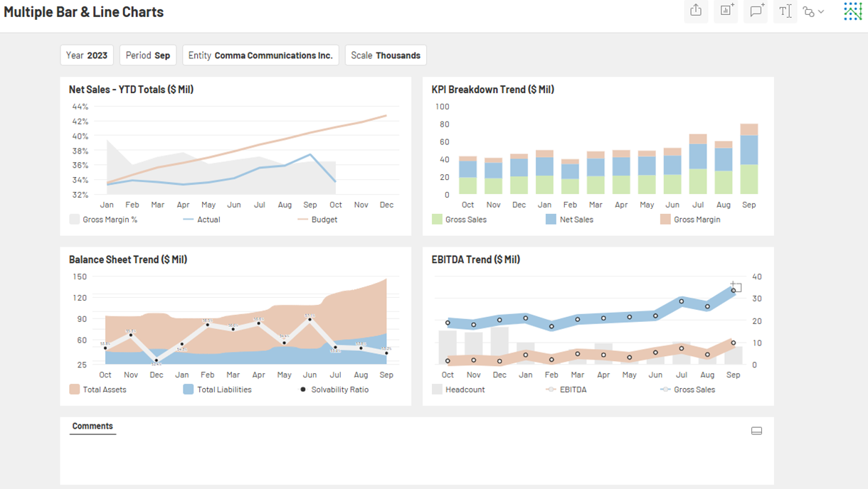The width and height of the screenshot is (868, 489).
Task: Click the dotted grid logo icon
Action: [852, 11]
